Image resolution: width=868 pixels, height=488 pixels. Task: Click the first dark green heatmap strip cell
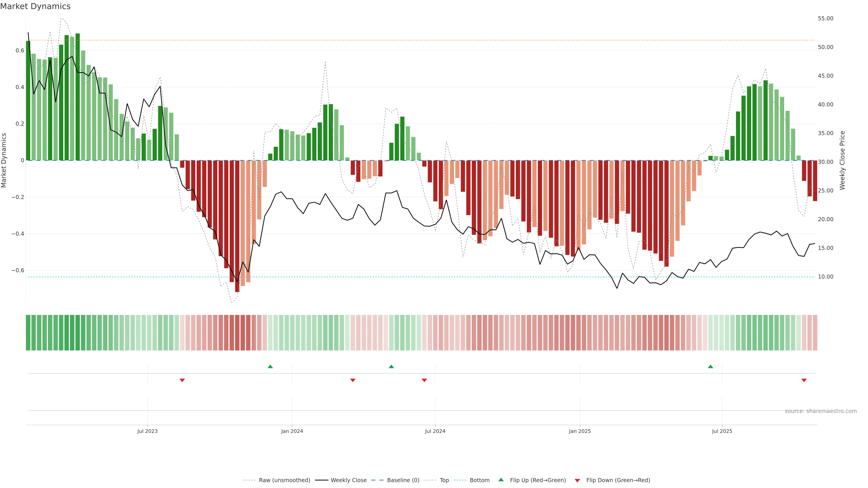28,333
